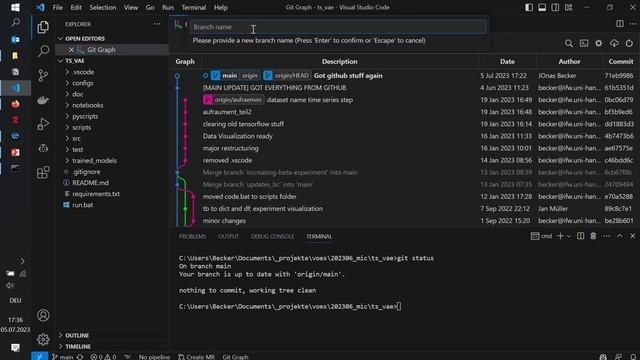Open the Run and Debug view
This screenshot has width=640, height=360.
(43, 124)
